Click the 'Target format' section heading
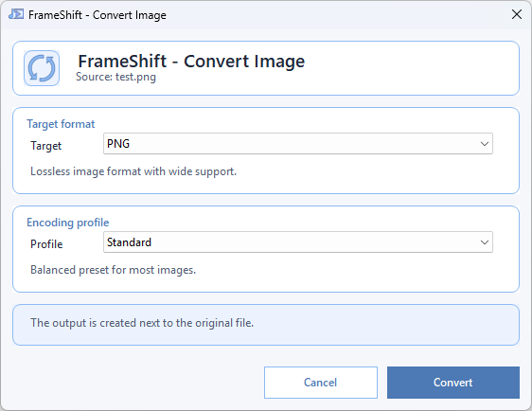 (x=61, y=124)
